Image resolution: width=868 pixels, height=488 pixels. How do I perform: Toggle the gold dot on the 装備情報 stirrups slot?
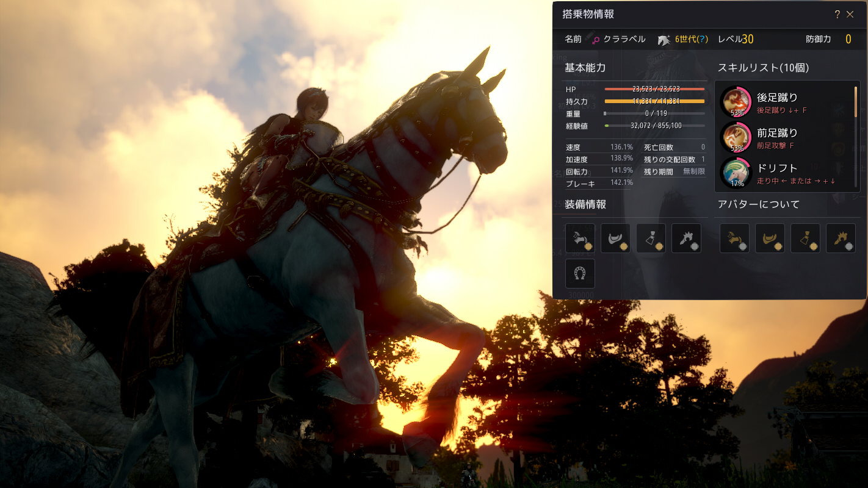coord(660,247)
